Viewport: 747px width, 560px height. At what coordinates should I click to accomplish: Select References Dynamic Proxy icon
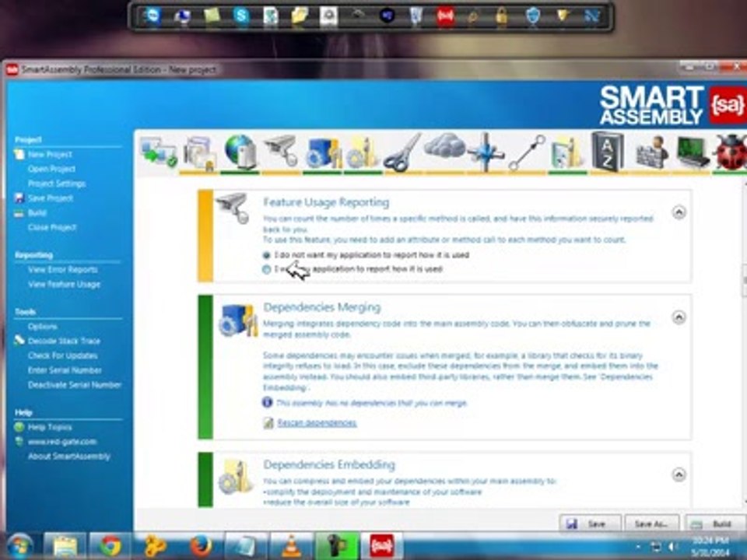[527, 152]
